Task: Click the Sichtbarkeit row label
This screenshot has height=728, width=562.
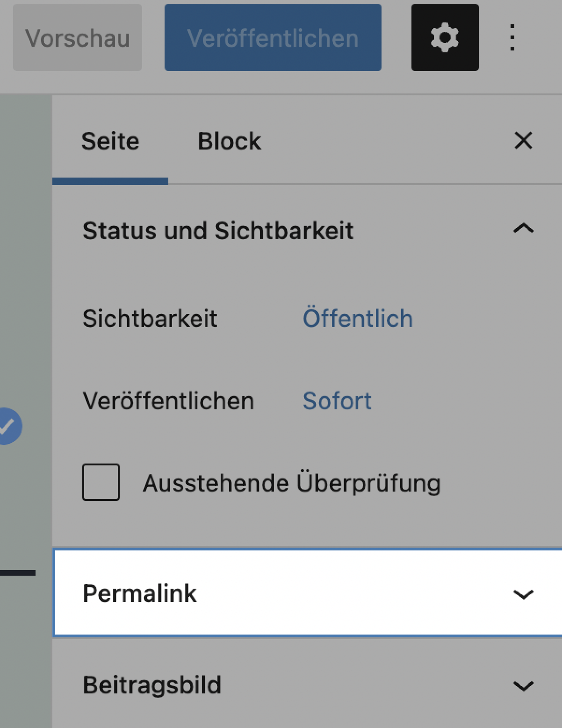Action: 150,319
